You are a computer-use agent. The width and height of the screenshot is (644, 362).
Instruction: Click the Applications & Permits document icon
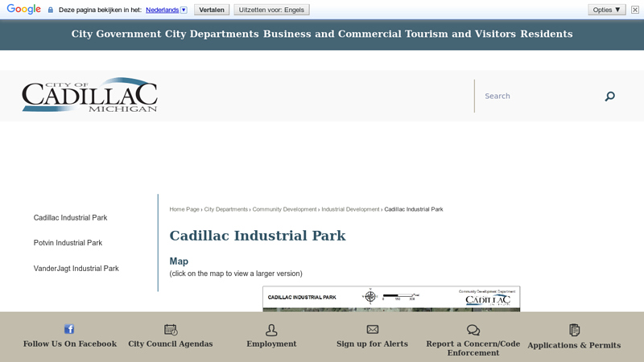(574, 330)
